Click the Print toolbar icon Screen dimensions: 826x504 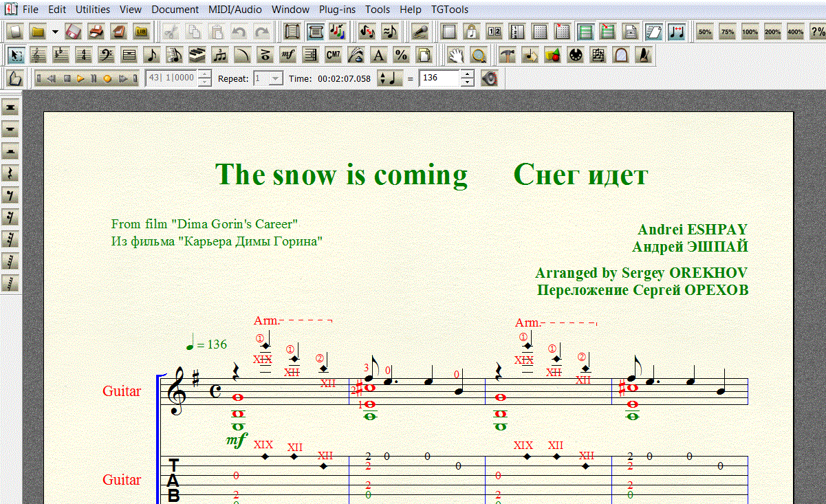coord(96,31)
